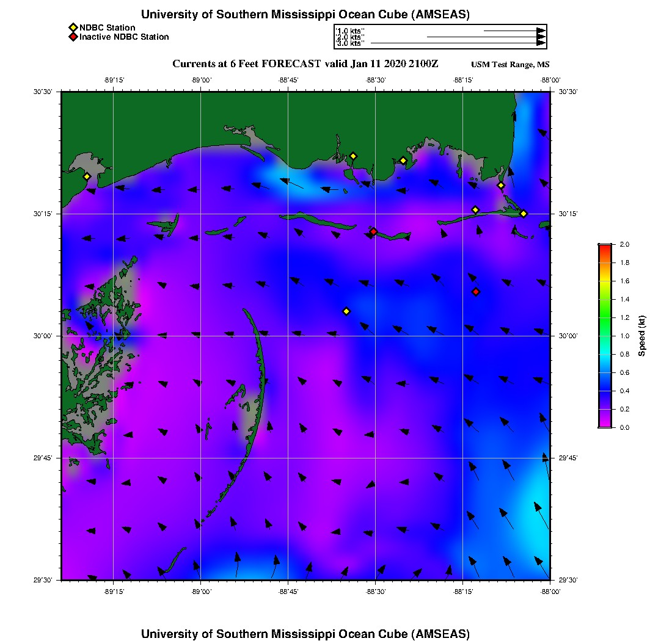
Task: Click the scale legend box with knot arrows
Action: pos(440,37)
